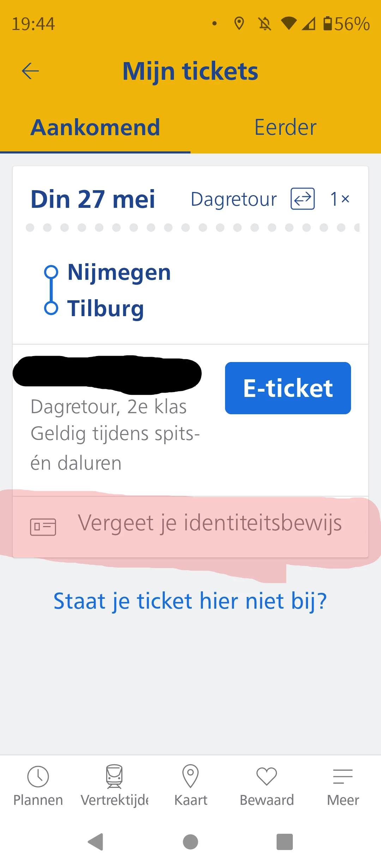Tap the Vergeet je identiteitsbewijs reminder
Image resolution: width=381 pixels, height=868 pixels.
210,523
